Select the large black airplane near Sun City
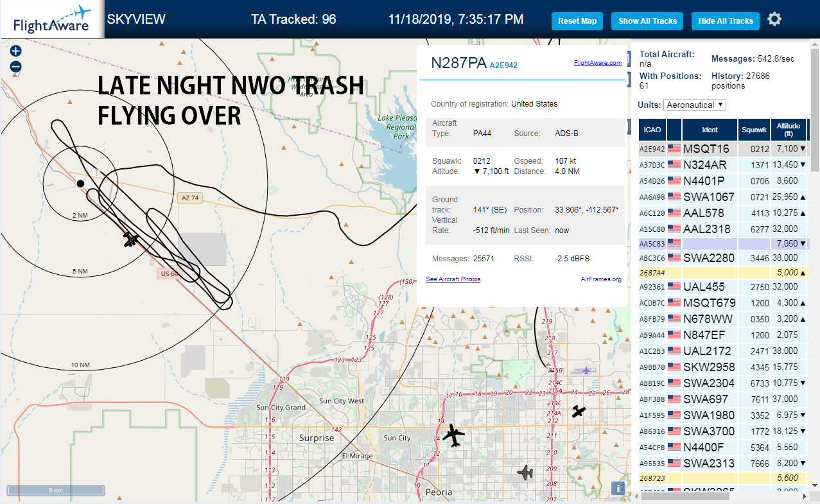The height and width of the screenshot is (504, 820). 454,435
